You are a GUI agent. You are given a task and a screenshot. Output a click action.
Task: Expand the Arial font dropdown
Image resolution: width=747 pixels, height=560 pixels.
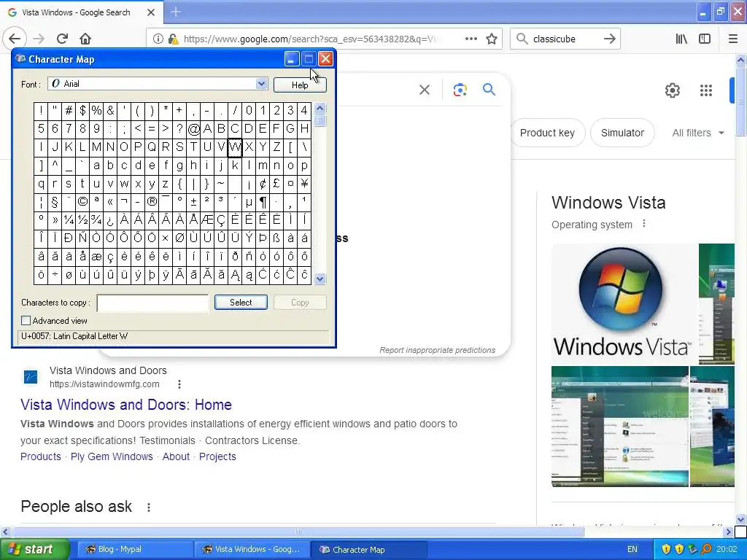click(x=262, y=84)
